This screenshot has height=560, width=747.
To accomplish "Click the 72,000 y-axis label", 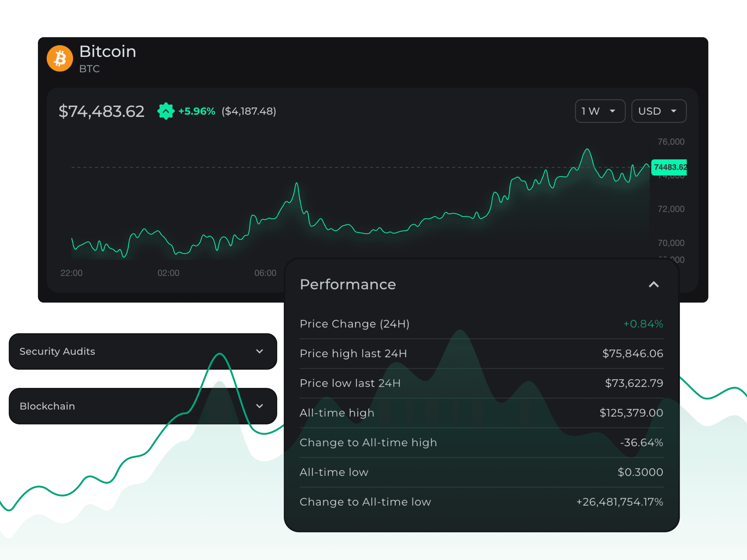I will pyautogui.click(x=671, y=209).
